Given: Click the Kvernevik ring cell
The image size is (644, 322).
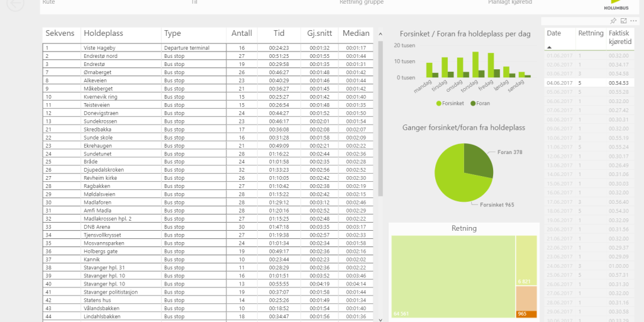Looking at the screenshot, I should [x=121, y=96].
